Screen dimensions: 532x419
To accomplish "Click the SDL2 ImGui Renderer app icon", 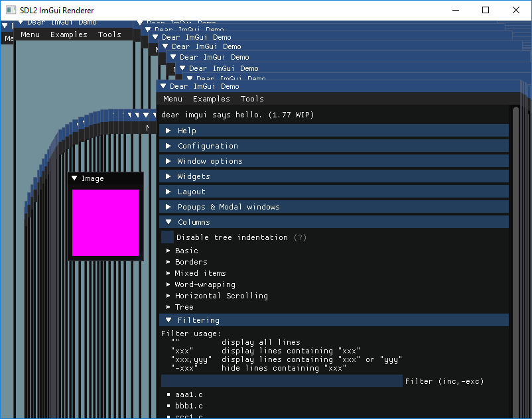I will 11,10.
